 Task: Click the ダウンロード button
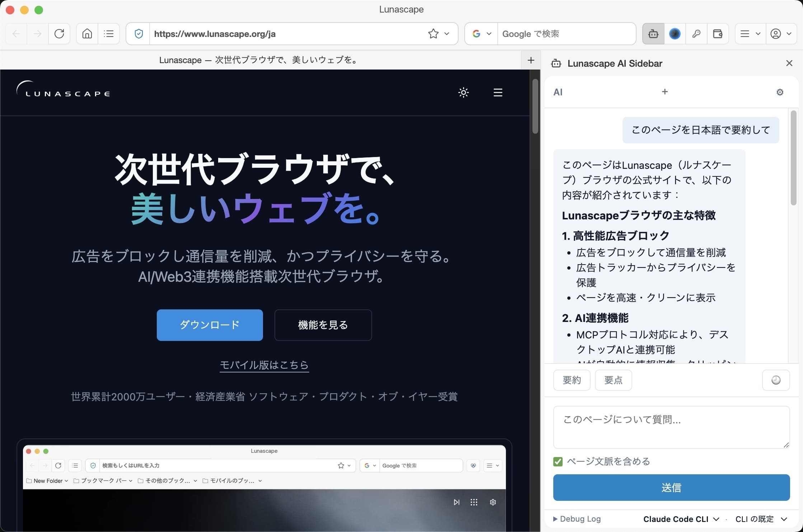coord(210,325)
